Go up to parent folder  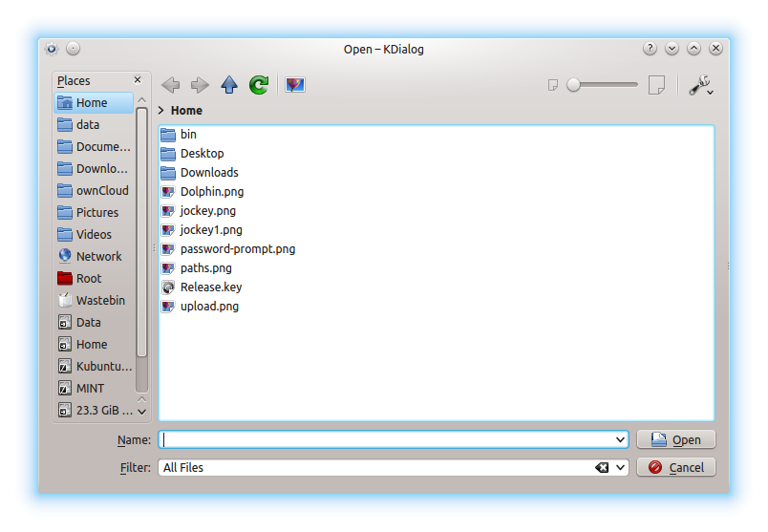point(229,85)
